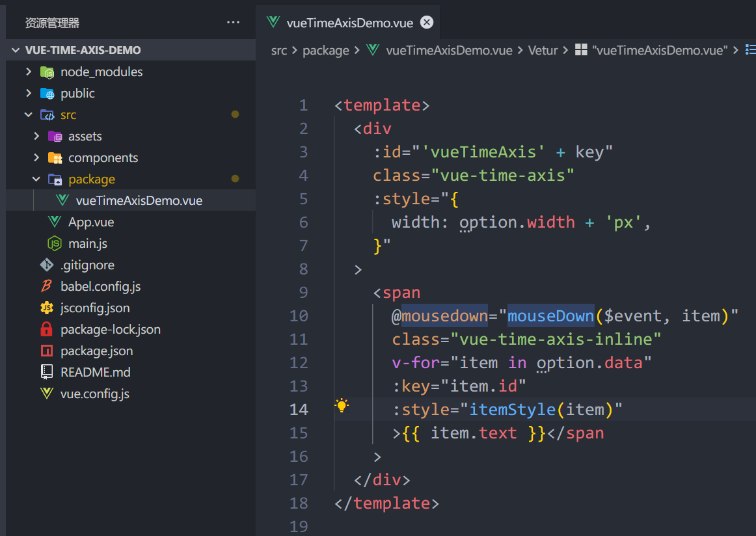Select the vueTimeAxisDemo.vue editor tab
This screenshot has width=756, height=536.
348,23
